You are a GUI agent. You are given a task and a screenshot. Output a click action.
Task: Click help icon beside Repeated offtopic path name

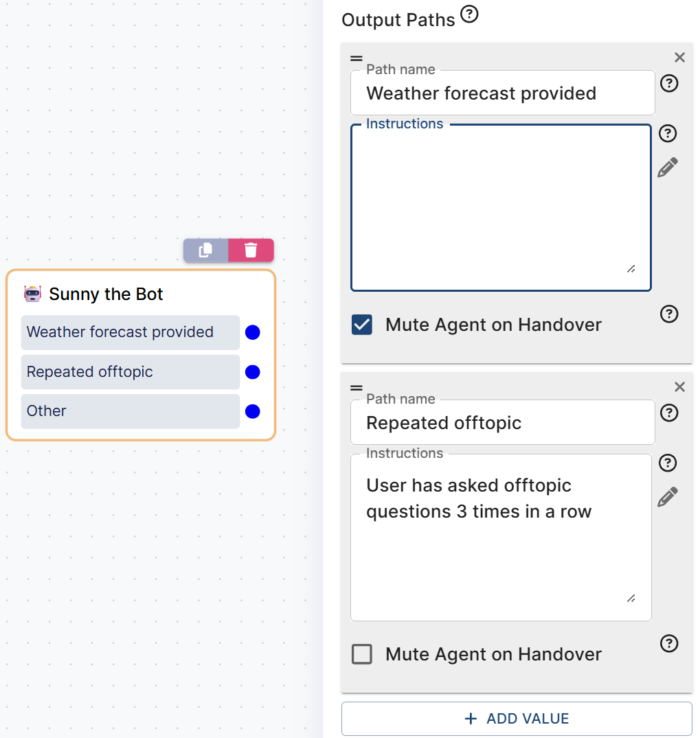tap(668, 413)
